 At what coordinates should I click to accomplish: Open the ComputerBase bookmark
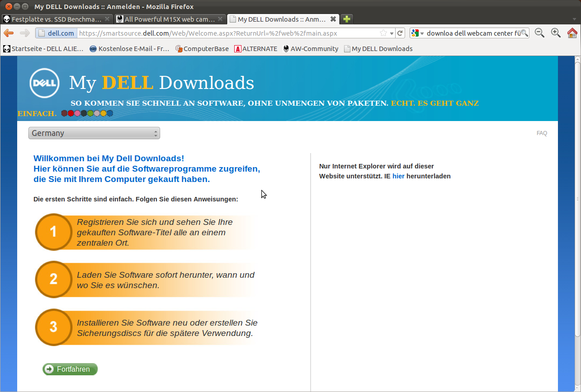click(x=202, y=49)
